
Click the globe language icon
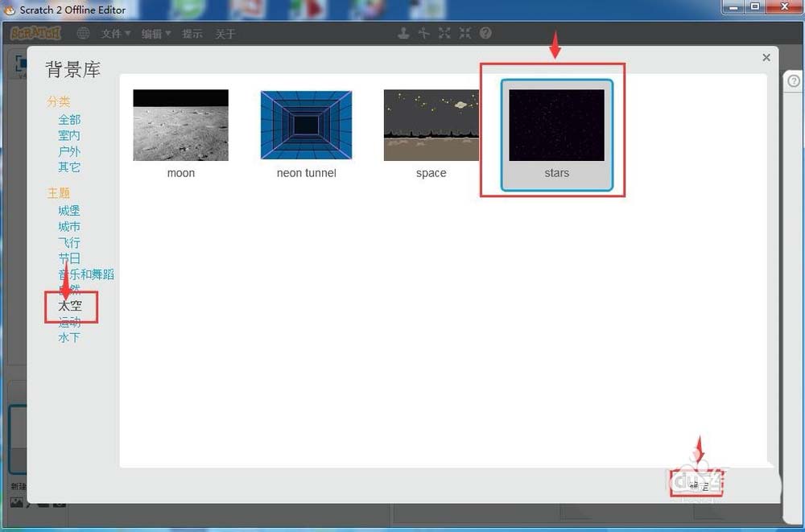tap(83, 33)
